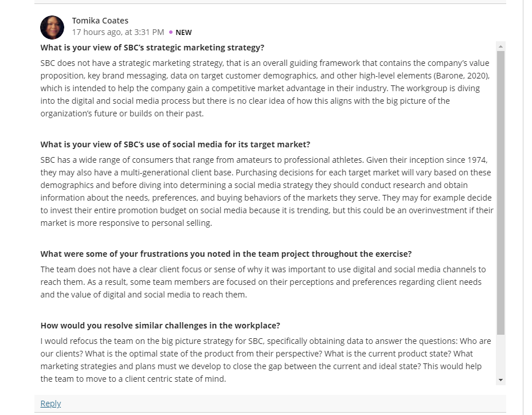Click the heading about social media target market
Viewport: 532px width, 415px height.
[x=175, y=144]
